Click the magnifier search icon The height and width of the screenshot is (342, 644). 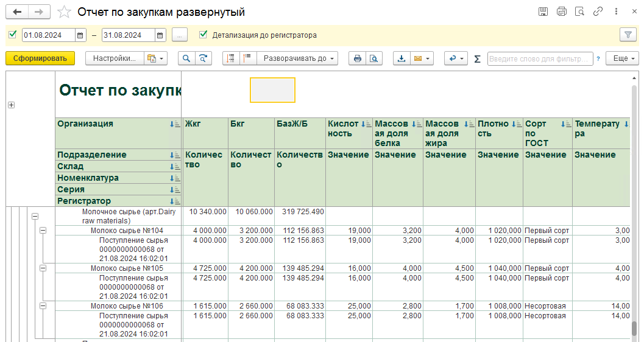coord(186,58)
